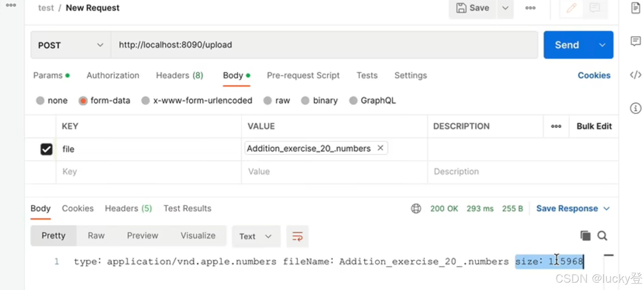Viewport: 644px width, 290px height.
Task: Open the Cookies link
Action: [x=594, y=75]
